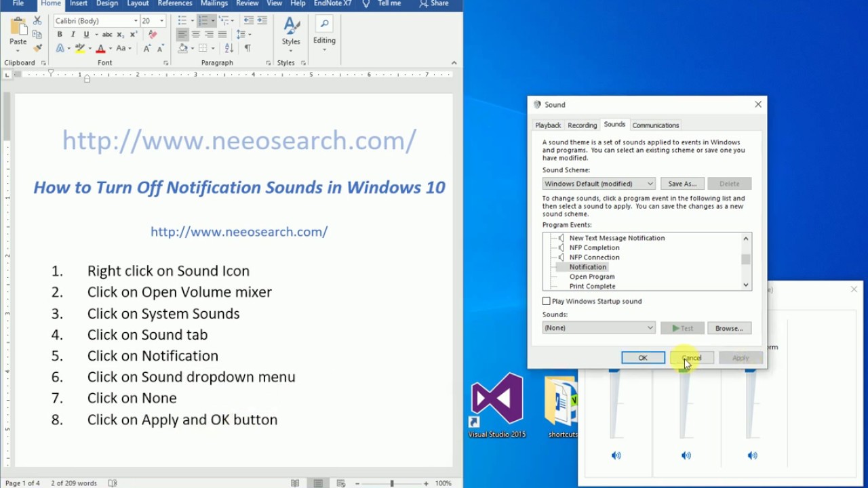This screenshot has width=868, height=488.
Task: Apply Superscript formatting
Action: (134, 35)
